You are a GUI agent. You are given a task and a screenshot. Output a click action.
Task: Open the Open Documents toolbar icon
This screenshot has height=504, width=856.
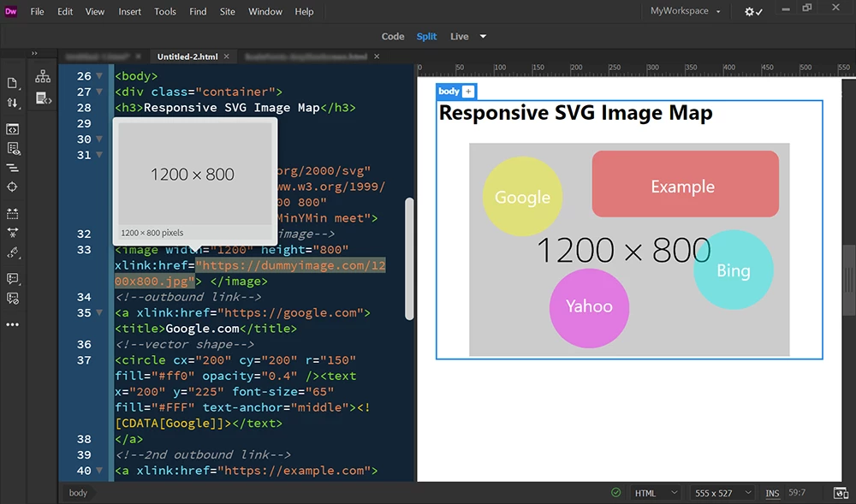coord(12,83)
